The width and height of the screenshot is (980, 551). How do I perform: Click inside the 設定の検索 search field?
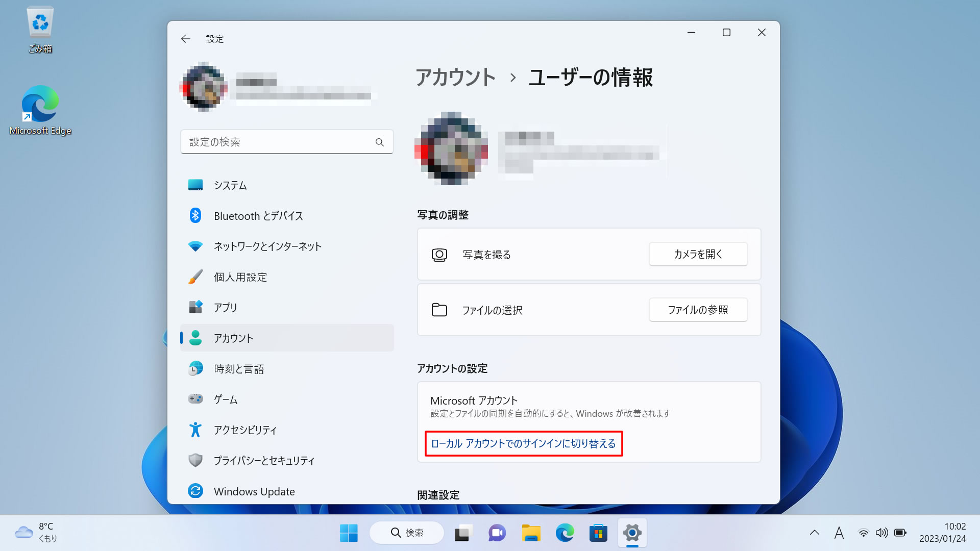(x=287, y=142)
